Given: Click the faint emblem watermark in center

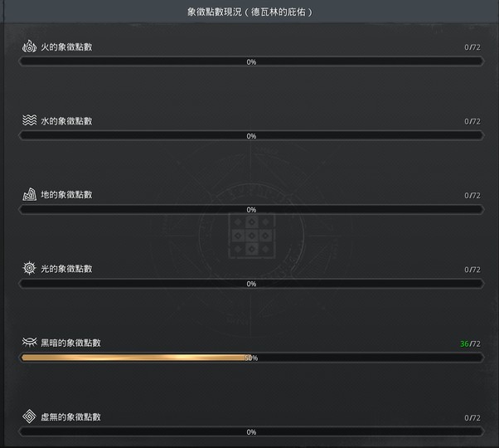Looking at the screenshot, I should point(251,236).
